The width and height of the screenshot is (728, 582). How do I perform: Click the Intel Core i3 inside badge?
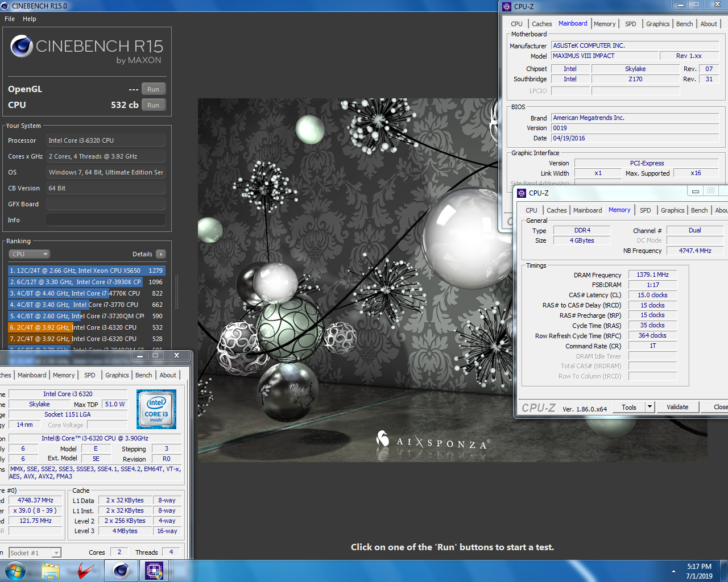pos(156,409)
